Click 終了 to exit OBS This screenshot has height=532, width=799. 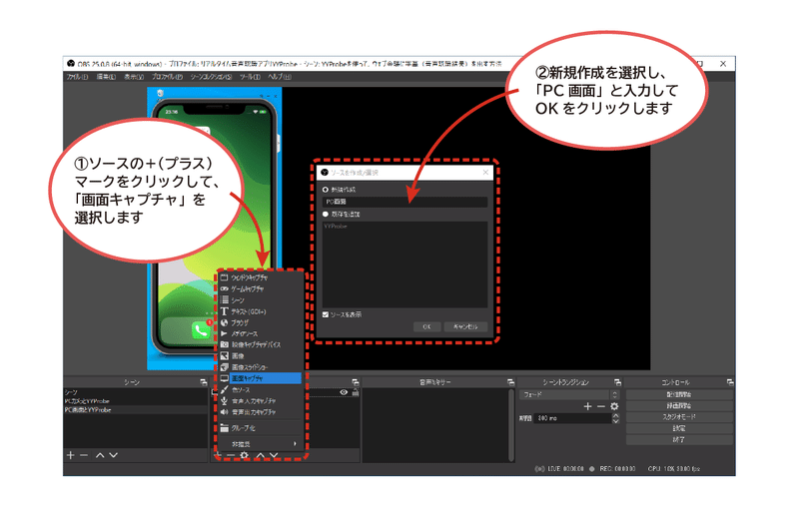(679, 439)
